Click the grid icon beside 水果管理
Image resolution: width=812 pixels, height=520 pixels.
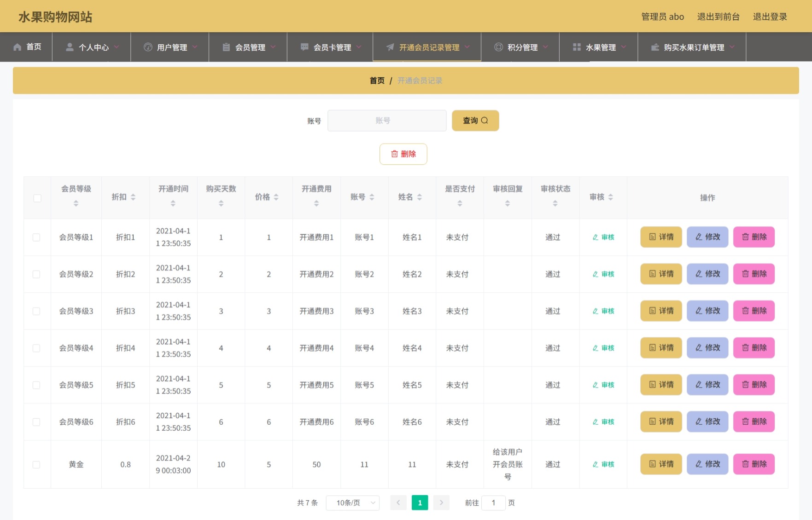[x=577, y=47]
